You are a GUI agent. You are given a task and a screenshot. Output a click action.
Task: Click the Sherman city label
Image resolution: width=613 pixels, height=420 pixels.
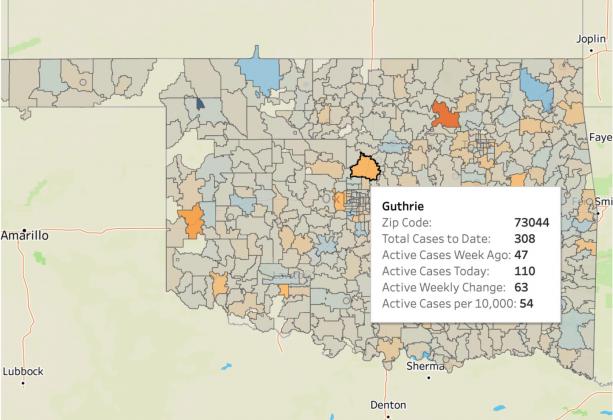[425, 366]
